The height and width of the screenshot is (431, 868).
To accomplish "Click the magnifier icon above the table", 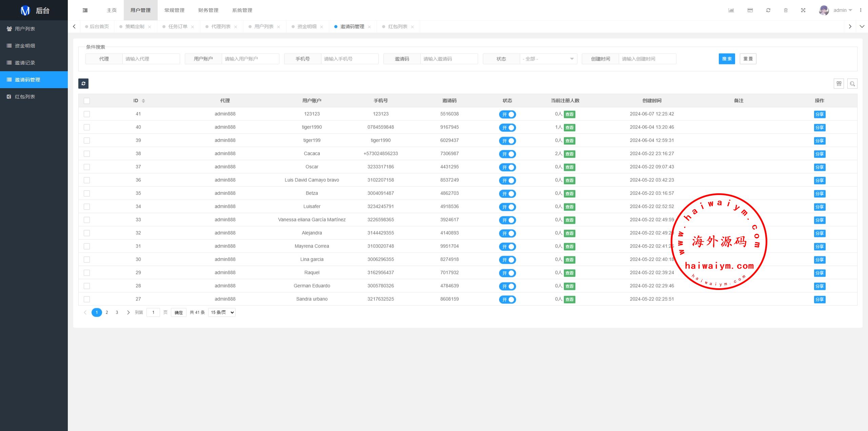I will click(x=852, y=83).
